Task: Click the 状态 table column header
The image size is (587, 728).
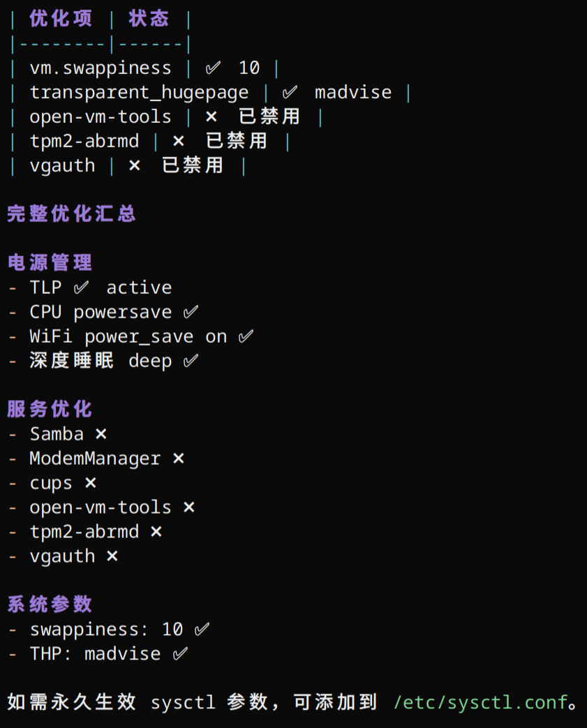Action: 149,19
